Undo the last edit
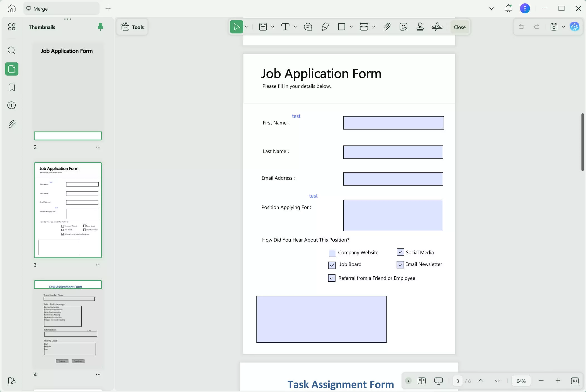 [522, 27]
